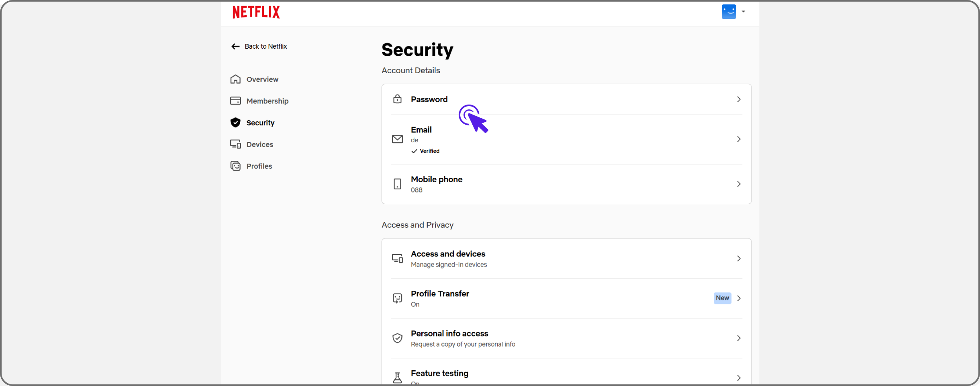
Task: Select the Profiles sidebar icon
Action: pyautogui.click(x=235, y=166)
